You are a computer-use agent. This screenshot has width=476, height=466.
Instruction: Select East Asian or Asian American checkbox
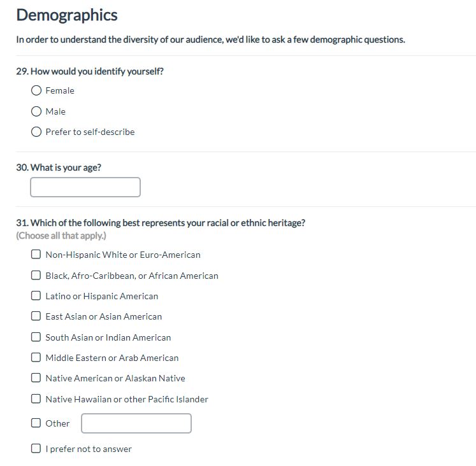pos(36,316)
